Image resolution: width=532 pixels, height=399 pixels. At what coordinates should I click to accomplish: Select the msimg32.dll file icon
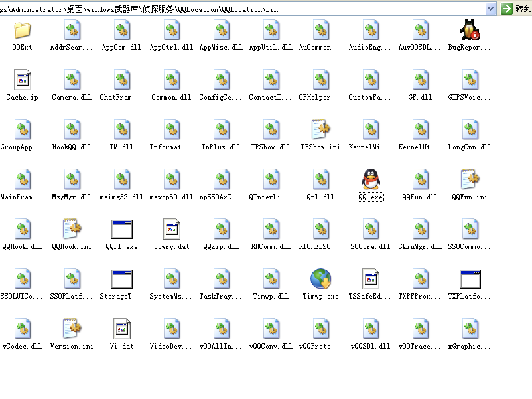(122, 179)
